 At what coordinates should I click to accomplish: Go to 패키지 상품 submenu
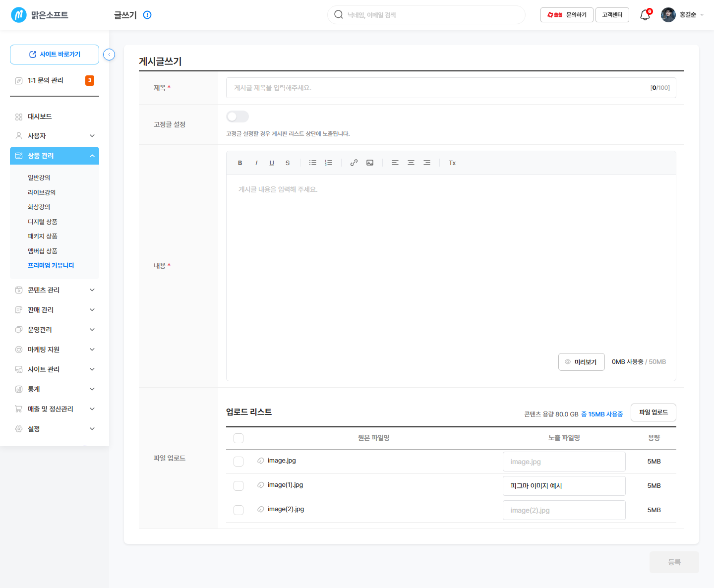43,236
